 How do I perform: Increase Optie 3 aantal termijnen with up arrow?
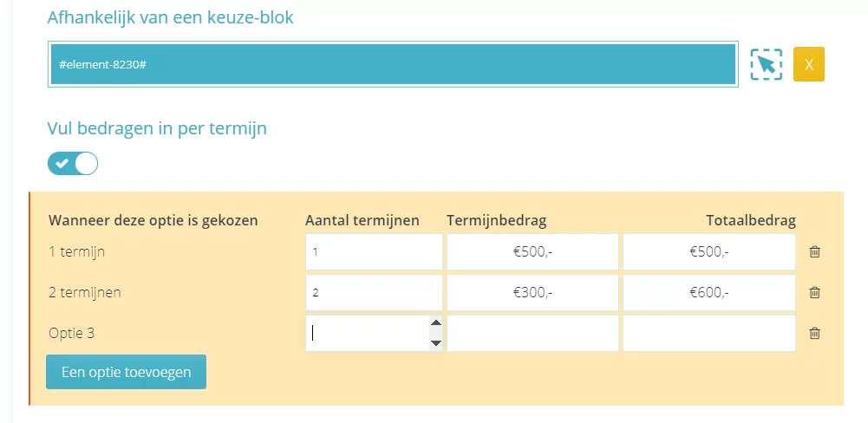(x=435, y=323)
